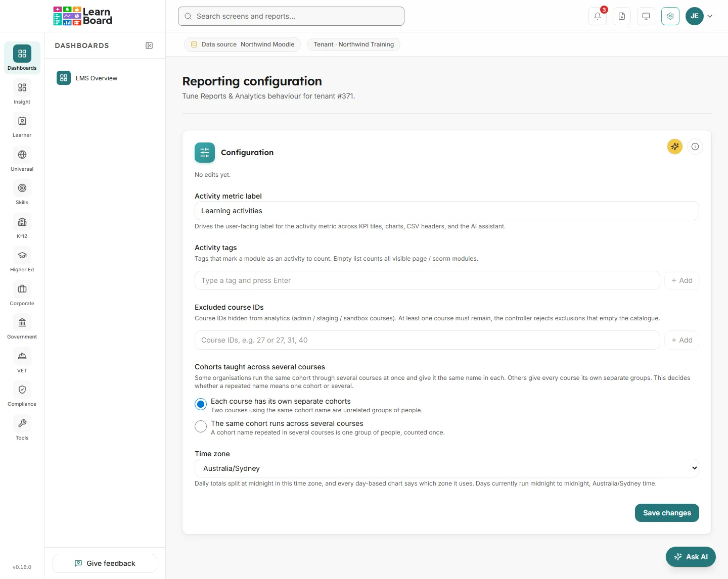Open the Higher Ed section
The image size is (728, 579).
[22, 260]
